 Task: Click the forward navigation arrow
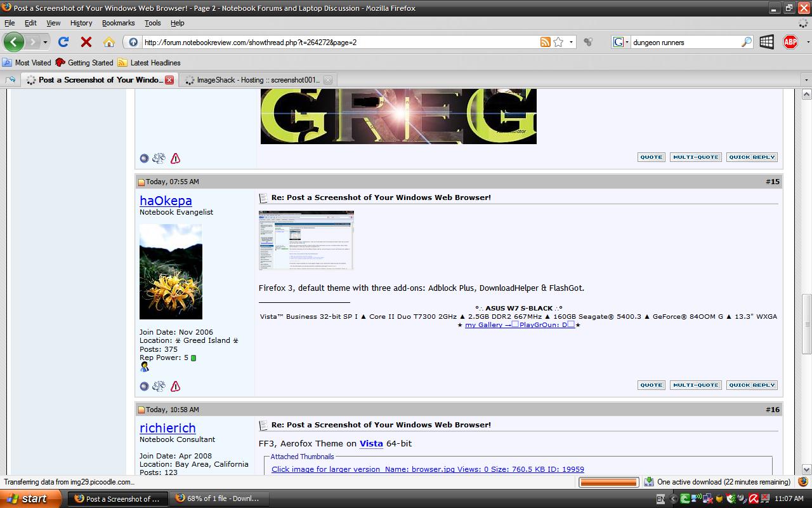(32, 42)
